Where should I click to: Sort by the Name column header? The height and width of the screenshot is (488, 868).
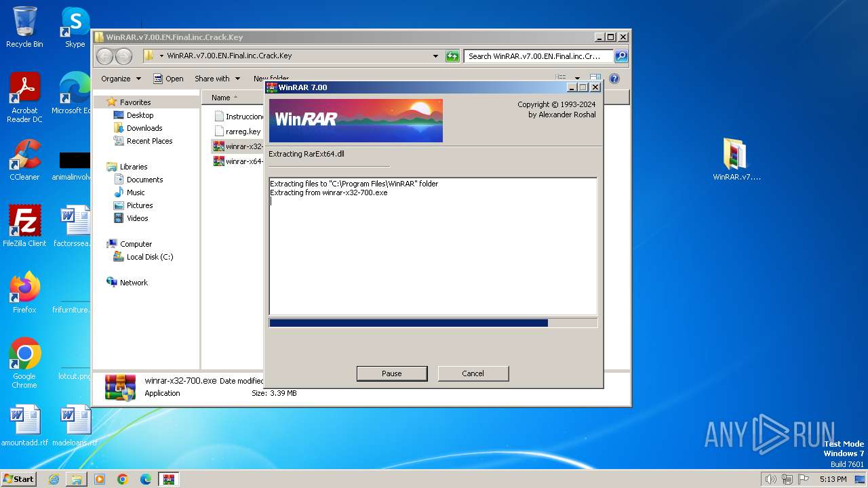point(221,98)
